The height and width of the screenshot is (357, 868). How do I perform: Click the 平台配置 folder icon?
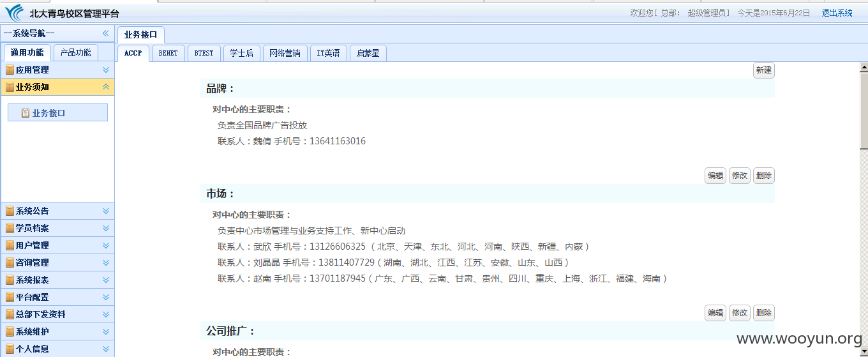[10, 297]
